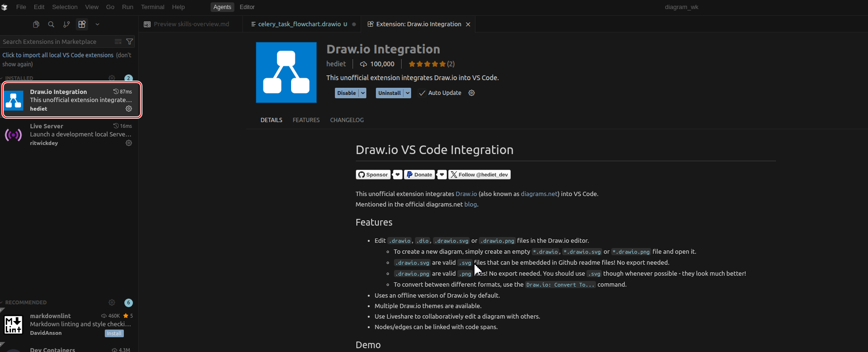Open the Search view icon
The height and width of the screenshot is (352, 868).
click(x=51, y=24)
